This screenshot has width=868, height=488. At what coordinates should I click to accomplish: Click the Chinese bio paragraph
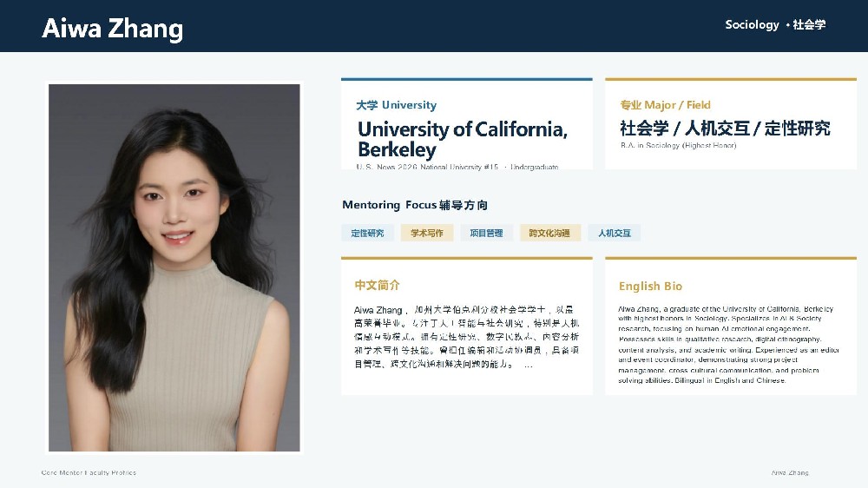(x=467, y=337)
